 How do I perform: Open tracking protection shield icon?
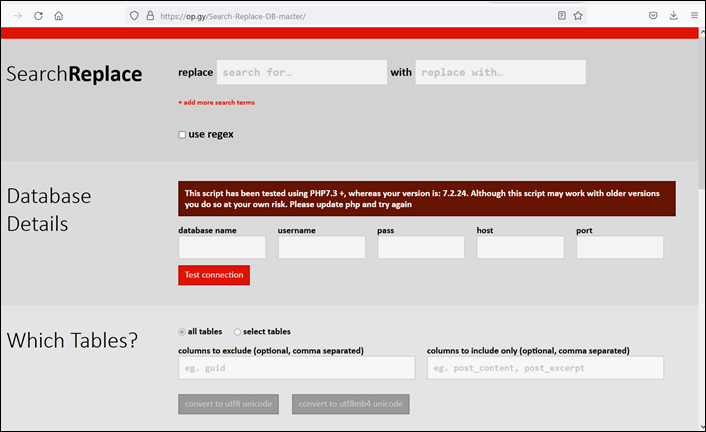pos(134,16)
